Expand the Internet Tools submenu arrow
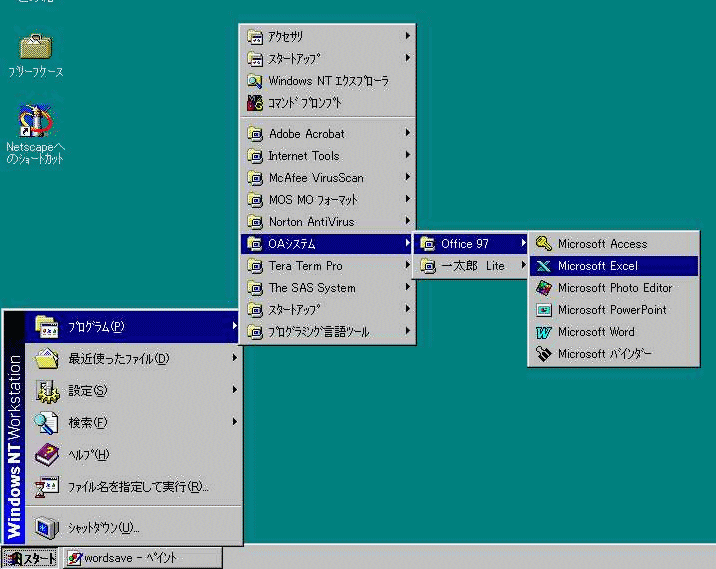This screenshot has width=716, height=569. [407, 155]
